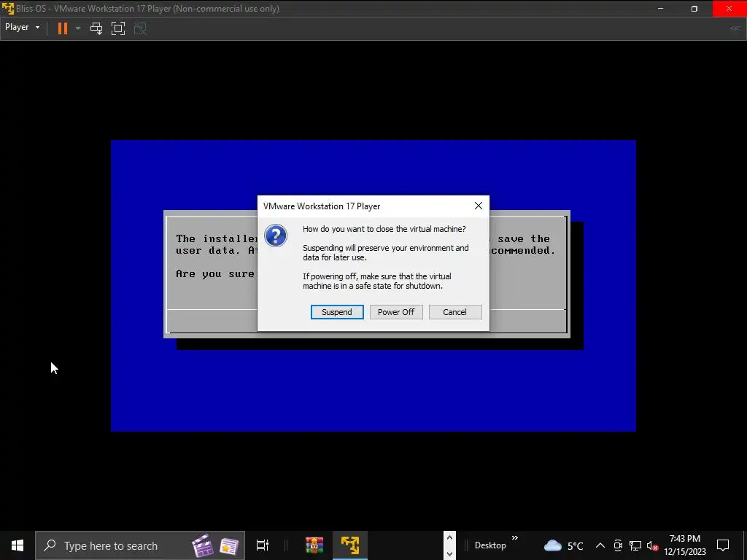The height and width of the screenshot is (560, 747).
Task: Toggle Unity mode icon
Action: (x=140, y=28)
